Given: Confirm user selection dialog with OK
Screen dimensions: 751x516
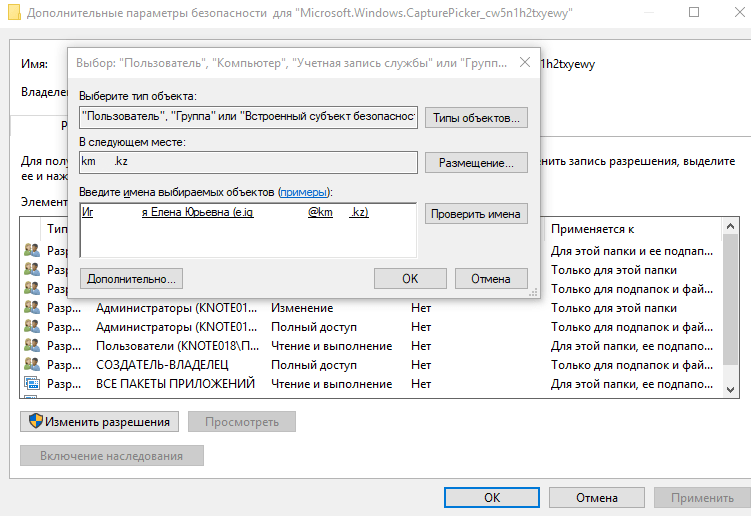Looking at the screenshot, I should (410, 279).
